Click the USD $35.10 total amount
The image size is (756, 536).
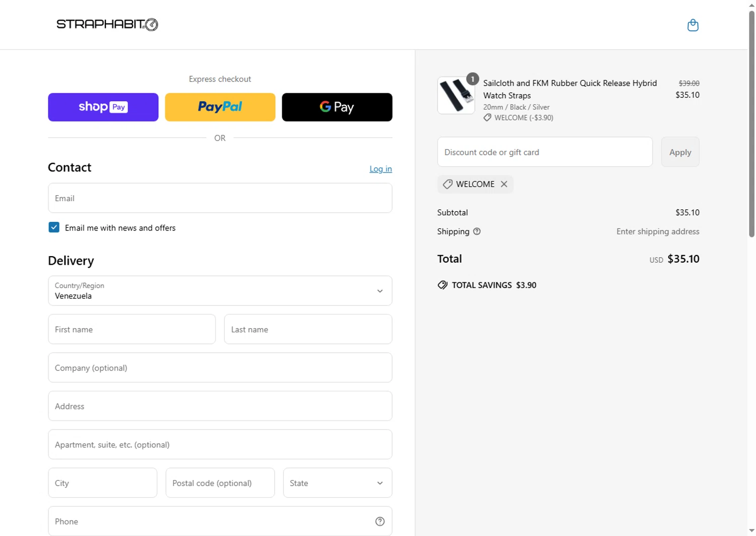click(674, 259)
